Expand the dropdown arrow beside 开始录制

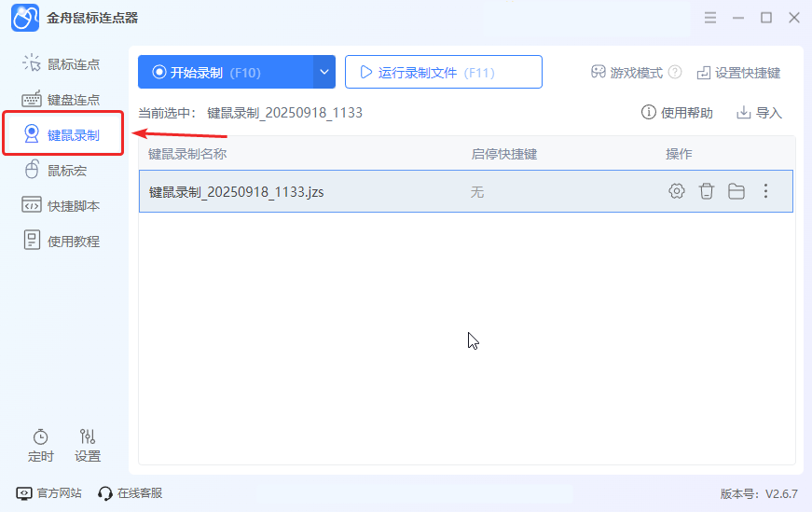[x=324, y=72]
